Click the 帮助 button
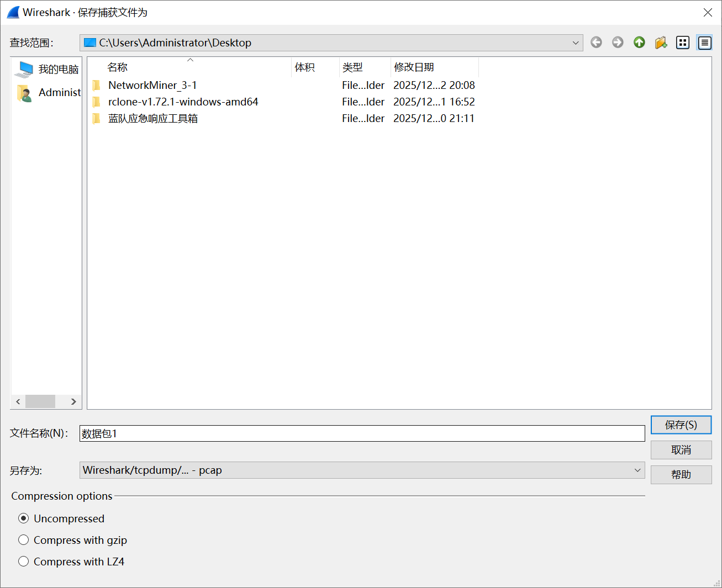This screenshot has width=722, height=588. tap(681, 475)
